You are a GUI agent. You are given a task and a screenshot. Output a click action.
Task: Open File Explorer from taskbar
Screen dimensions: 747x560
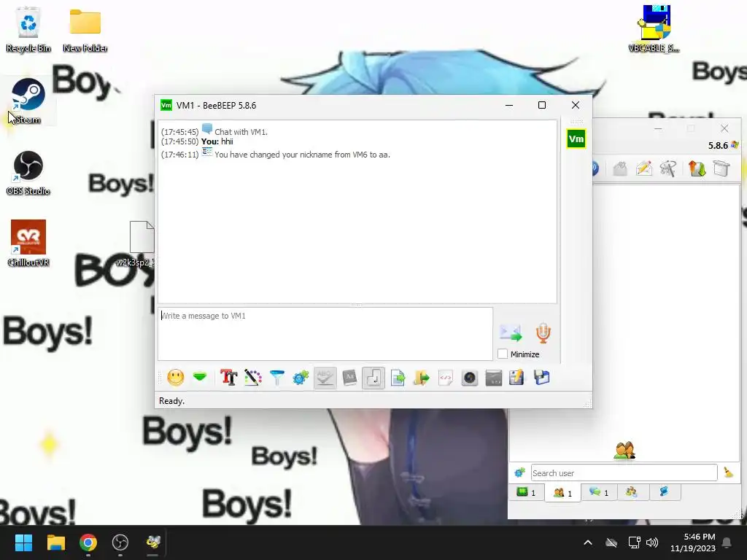[55, 542]
